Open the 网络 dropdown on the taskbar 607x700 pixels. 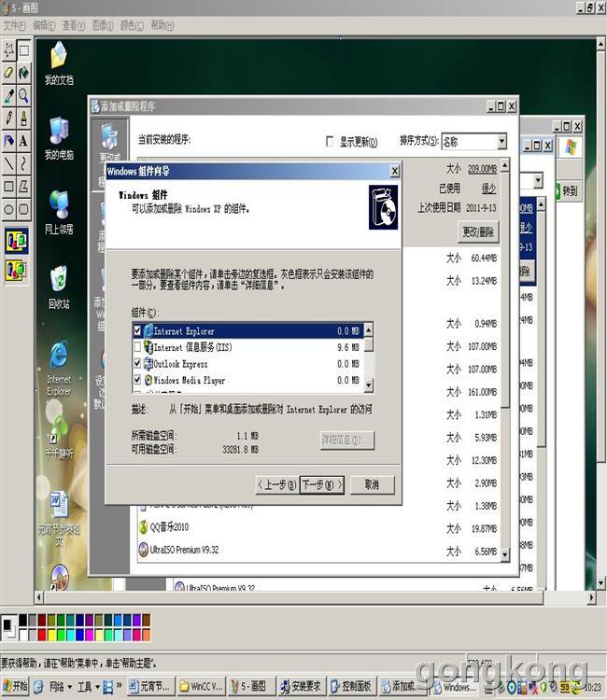(56, 687)
